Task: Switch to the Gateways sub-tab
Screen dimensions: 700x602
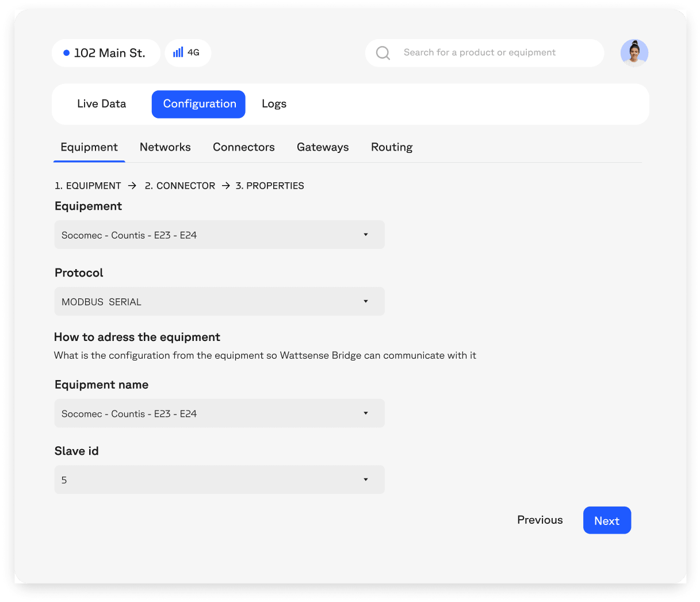Action: [x=323, y=147]
